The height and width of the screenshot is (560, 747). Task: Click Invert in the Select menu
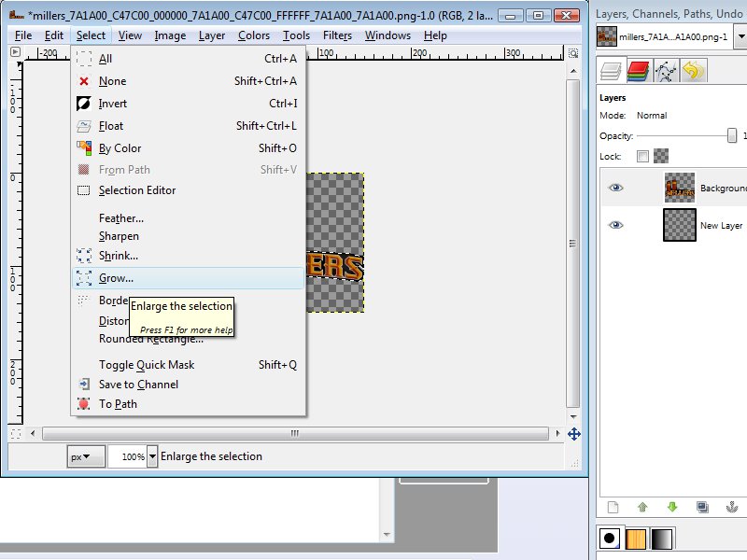click(113, 104)
